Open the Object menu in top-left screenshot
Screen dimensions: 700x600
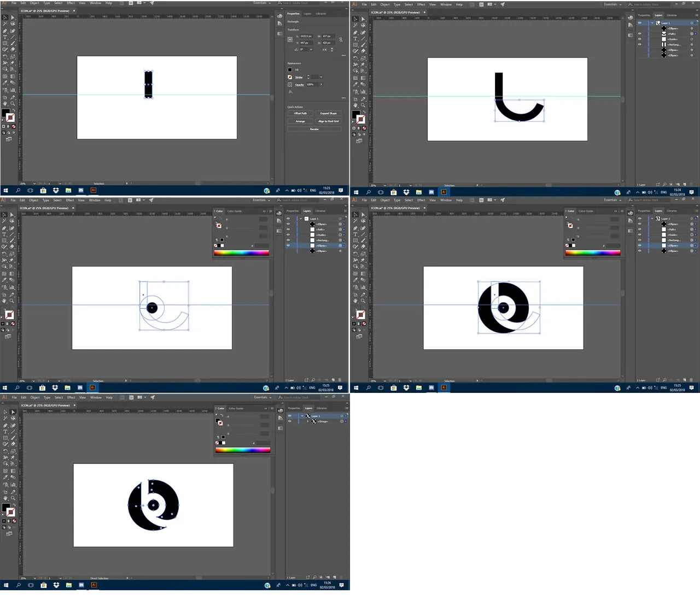tap(34, 3)
